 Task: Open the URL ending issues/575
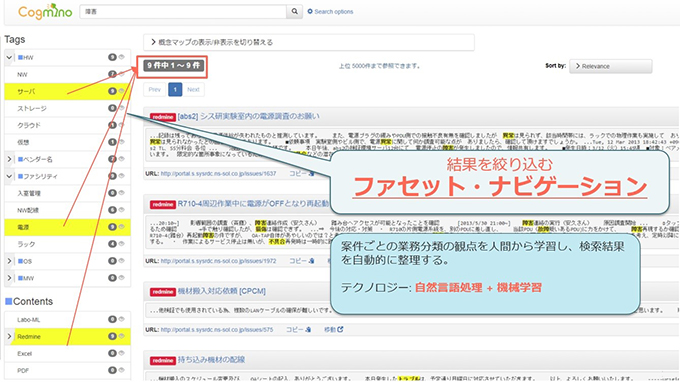coord(217,330)
